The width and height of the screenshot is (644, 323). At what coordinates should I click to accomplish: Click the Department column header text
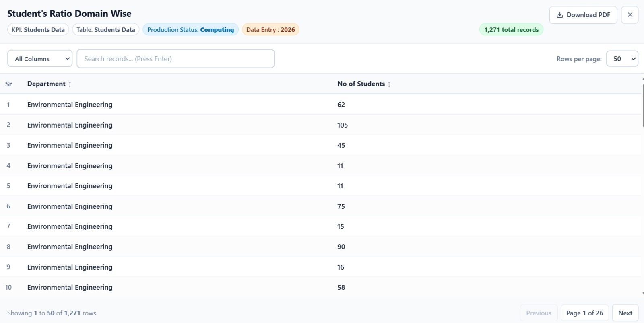pyautogui.click(x=46, y=84)
